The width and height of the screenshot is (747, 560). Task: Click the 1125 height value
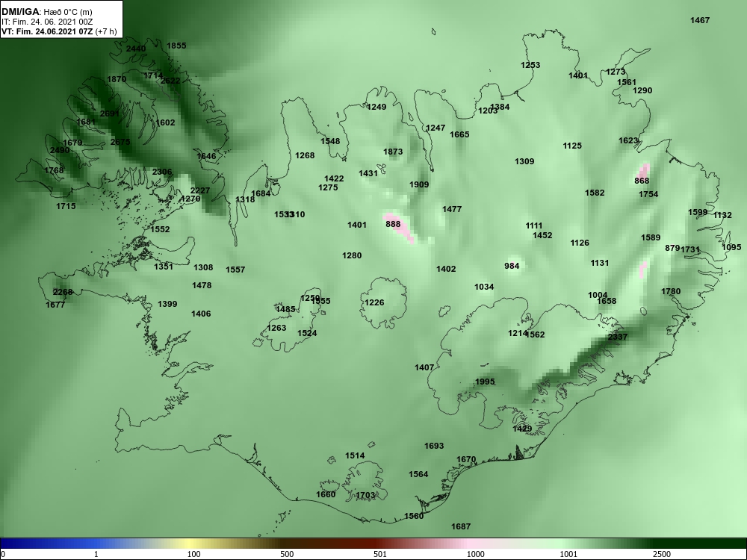[572, 146]
